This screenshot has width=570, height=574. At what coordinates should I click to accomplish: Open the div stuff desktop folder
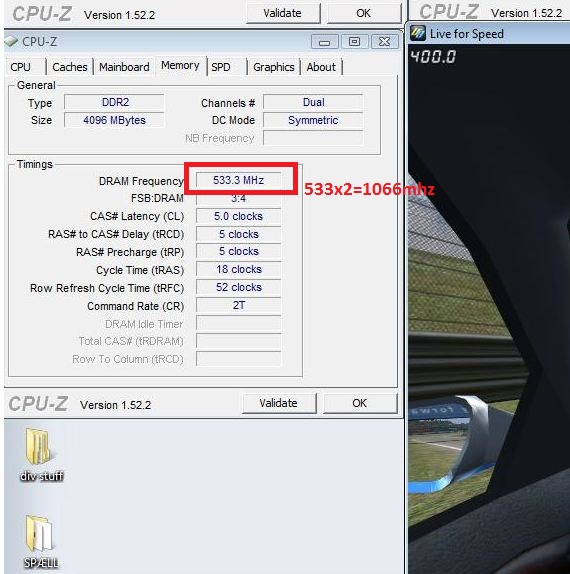coord(40,455)
